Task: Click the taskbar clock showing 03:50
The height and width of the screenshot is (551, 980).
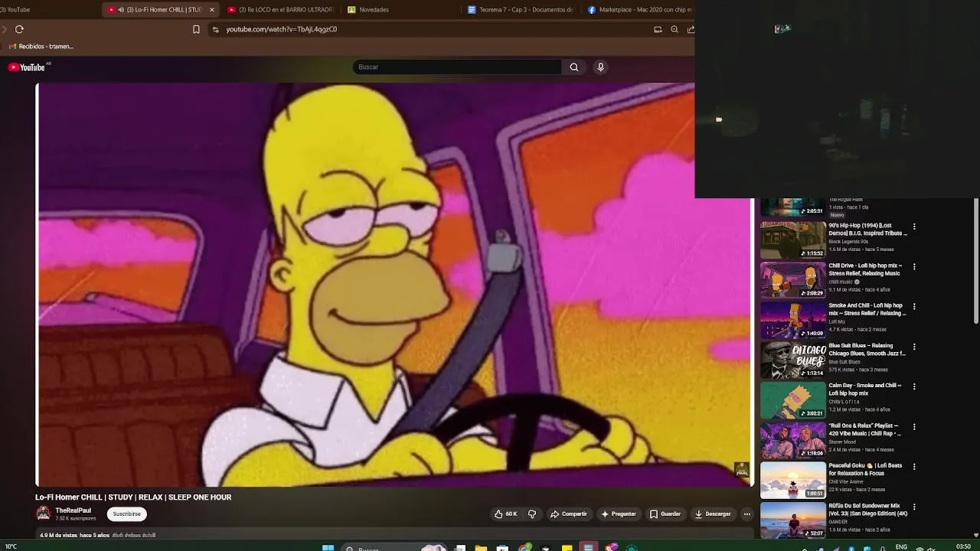Action: (x=963, y=546)
